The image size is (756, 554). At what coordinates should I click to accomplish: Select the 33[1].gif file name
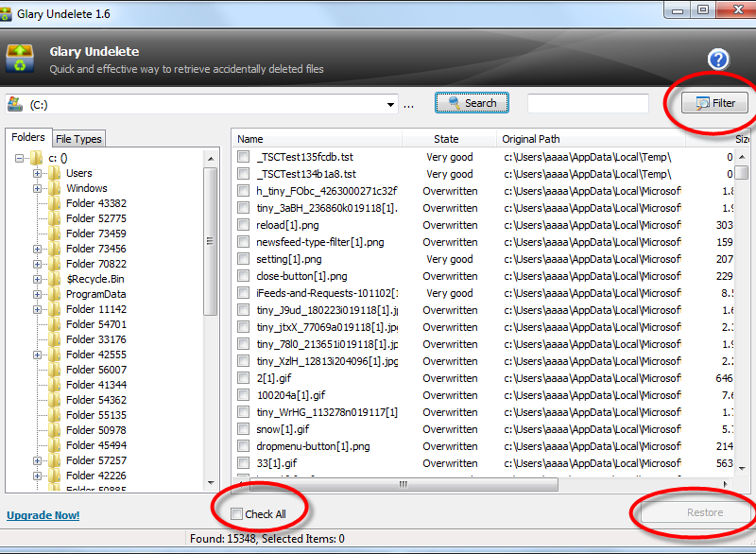point(277,463)
